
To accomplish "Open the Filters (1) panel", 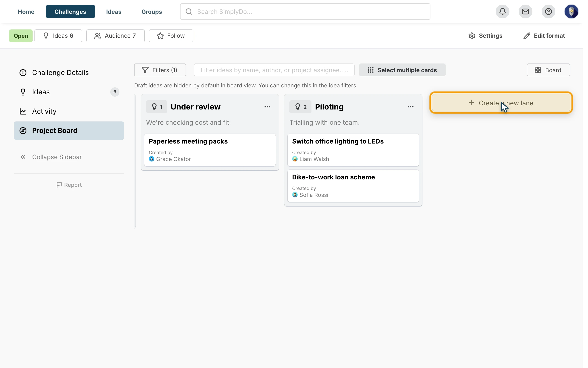I will 160,70.
